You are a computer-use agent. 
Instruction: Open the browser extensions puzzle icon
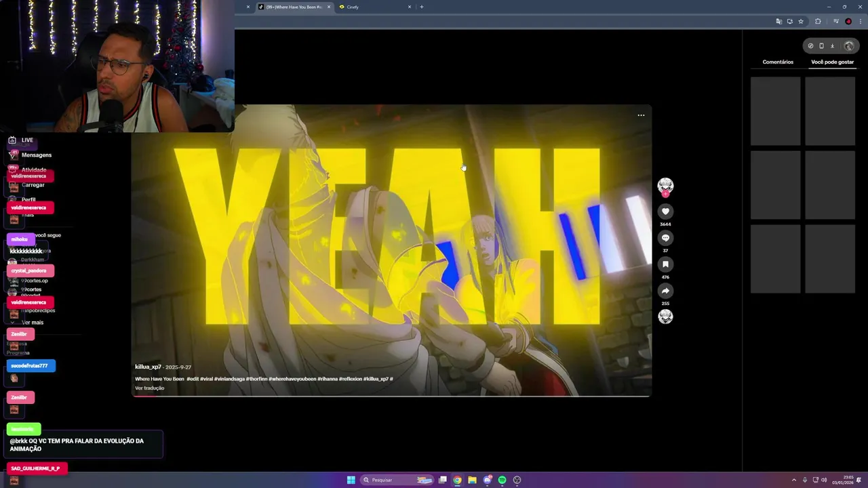coord(818,22)
